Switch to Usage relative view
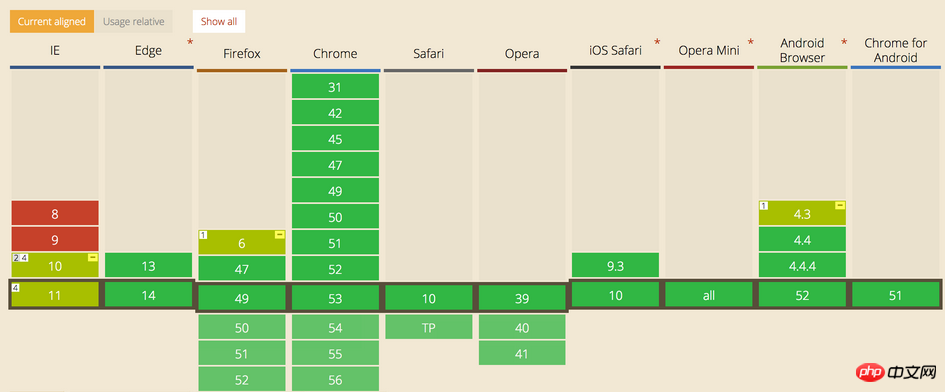Image resolution: width=947 pixels, height=392 pixels. [133, 22]
